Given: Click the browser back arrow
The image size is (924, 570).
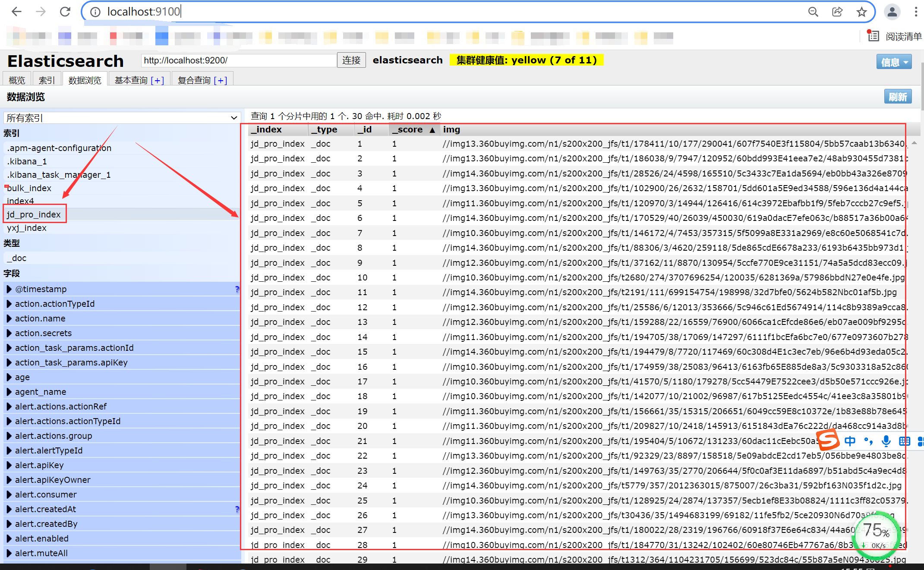Looking at the screenshot, I should (16, 12).
